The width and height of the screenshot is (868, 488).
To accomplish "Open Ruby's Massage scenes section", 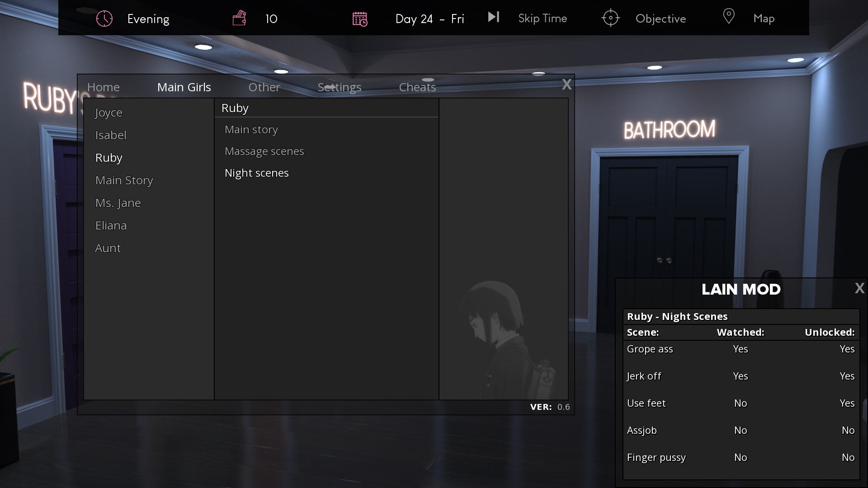I will [264, 151].
